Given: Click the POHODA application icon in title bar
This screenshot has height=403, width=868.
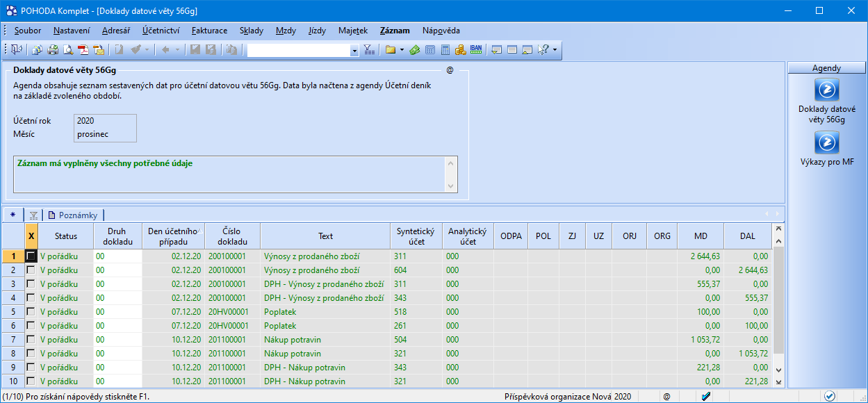Looking at the screenshot, I should tap(12, 10).
